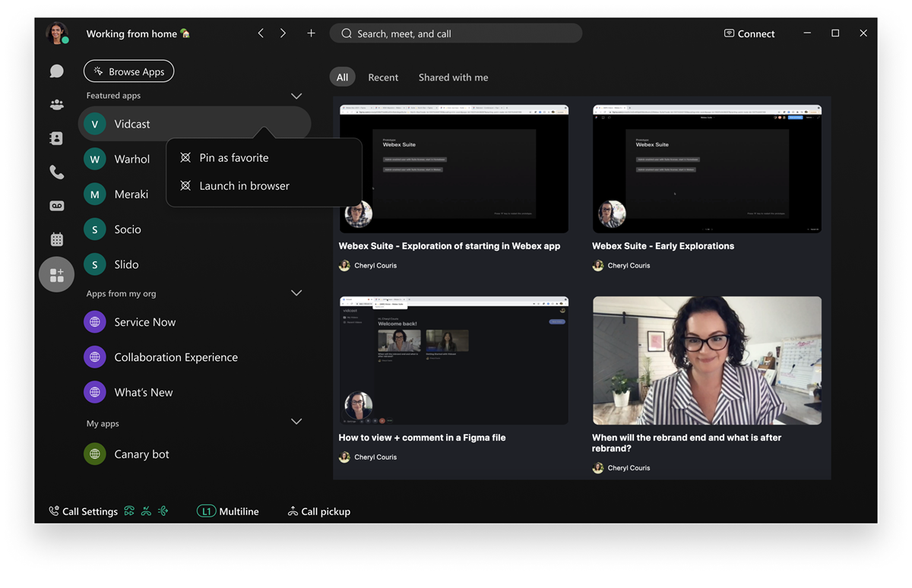Open the Collaboration Experience globe icon
The width and height of the screenshot is (912, 588).
(95, 357)
